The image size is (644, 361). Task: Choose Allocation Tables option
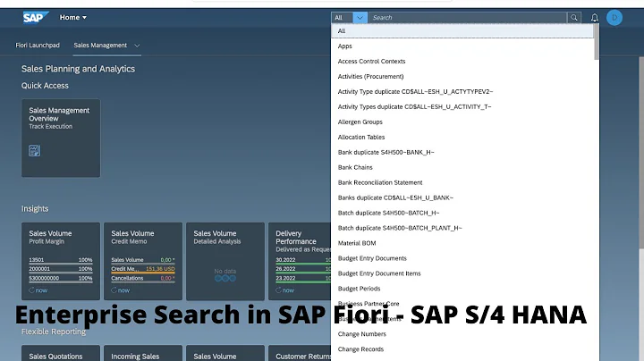click(462, 137)
